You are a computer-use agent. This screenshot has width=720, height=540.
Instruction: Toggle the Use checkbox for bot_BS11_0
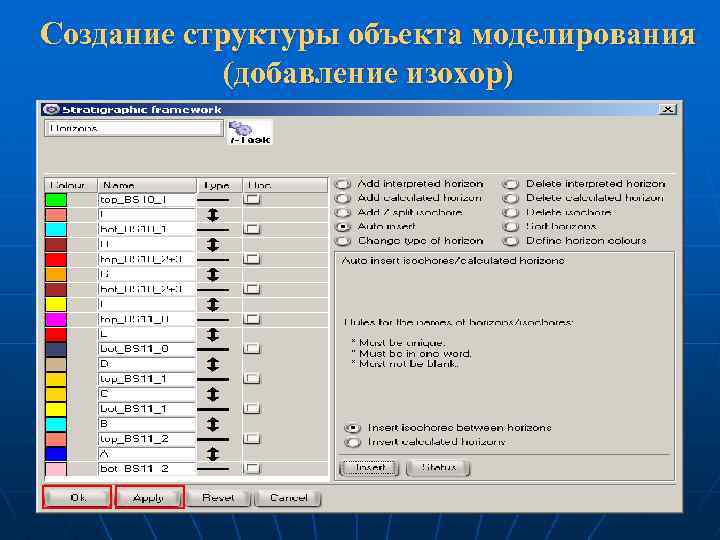[251, 349]
